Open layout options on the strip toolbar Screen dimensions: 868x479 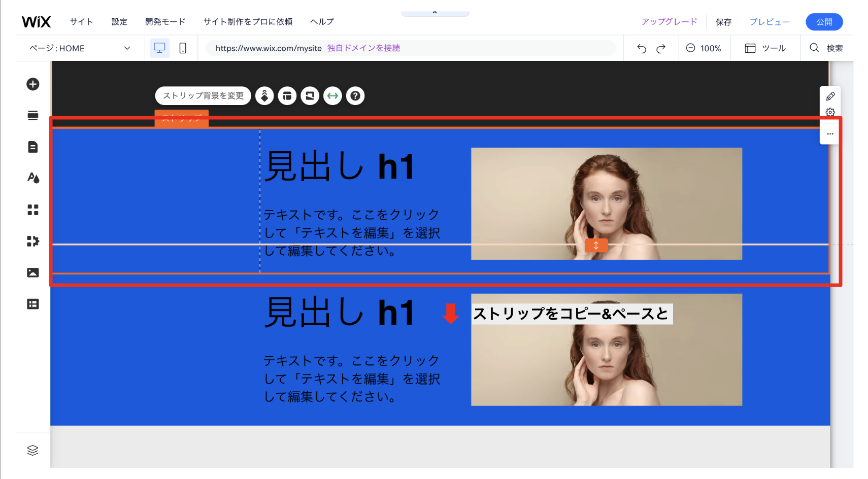287,95
